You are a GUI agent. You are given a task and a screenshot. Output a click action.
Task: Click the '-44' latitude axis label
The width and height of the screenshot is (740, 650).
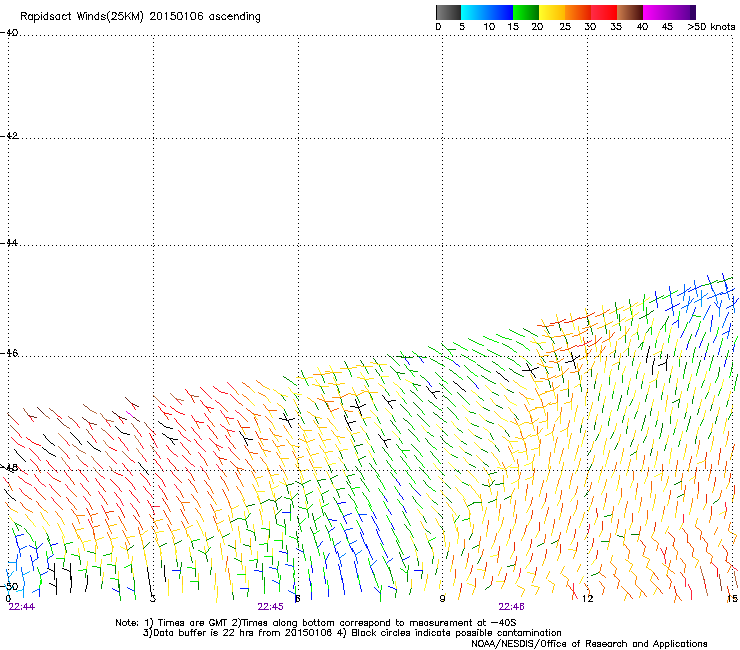click(9, 243)
